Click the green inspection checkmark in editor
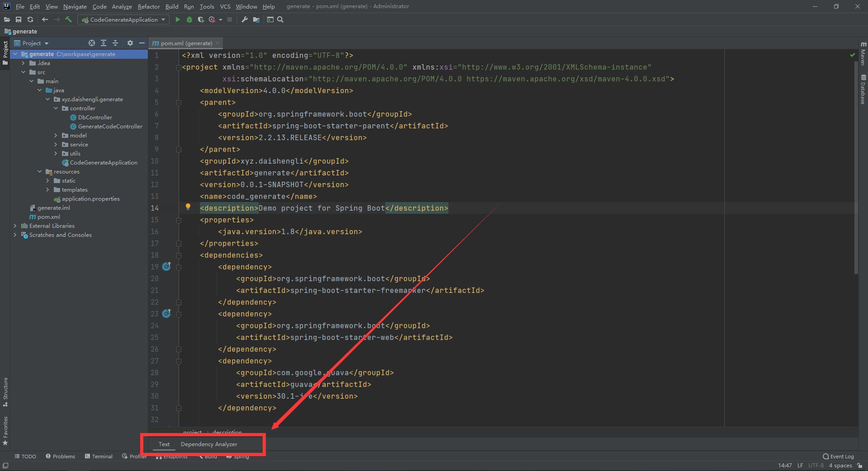 [x=852, y=55]
